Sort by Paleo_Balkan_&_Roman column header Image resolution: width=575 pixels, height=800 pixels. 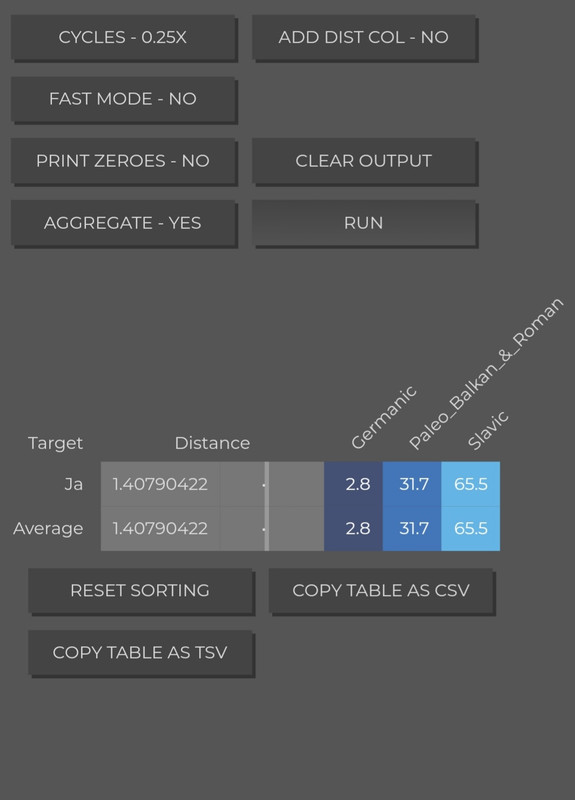pyautogui.click(x=486, y=373)
